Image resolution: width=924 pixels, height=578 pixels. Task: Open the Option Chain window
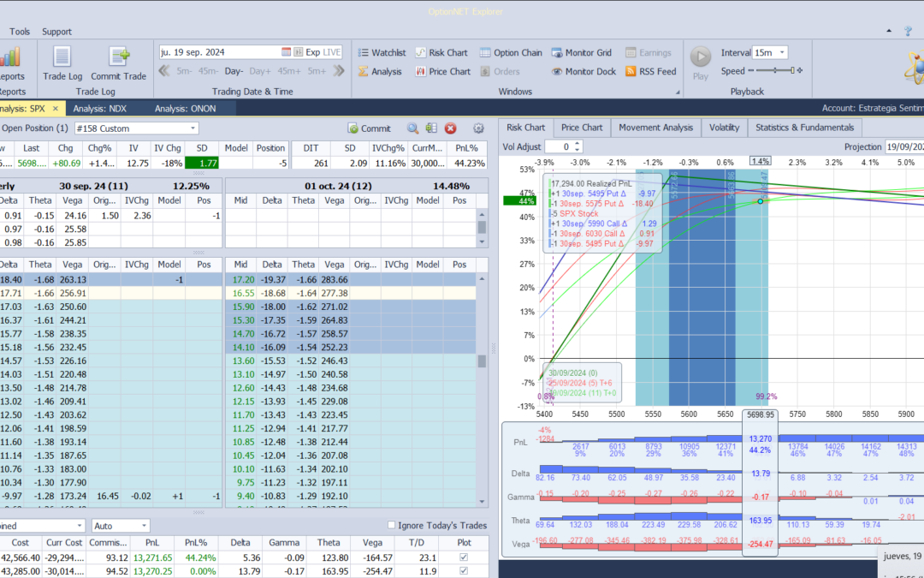point(510,52)
